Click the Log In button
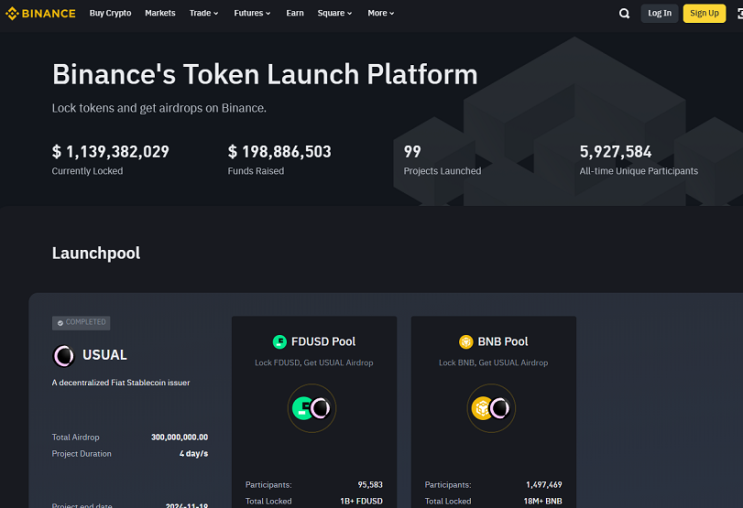The width and height of the screenshot is (743, 508). pos(660,13)
